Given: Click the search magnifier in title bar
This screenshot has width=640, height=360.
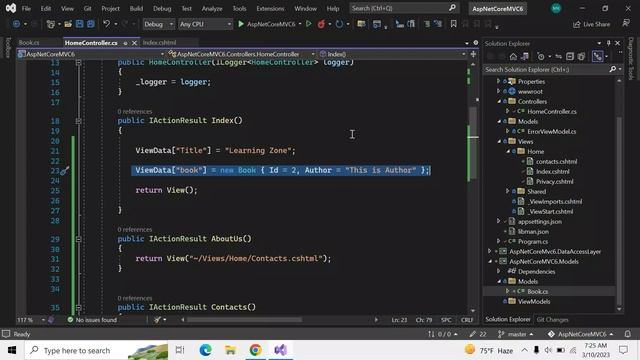Looking at the screenshot, I should pyautogui.click(x=452, y=8).
